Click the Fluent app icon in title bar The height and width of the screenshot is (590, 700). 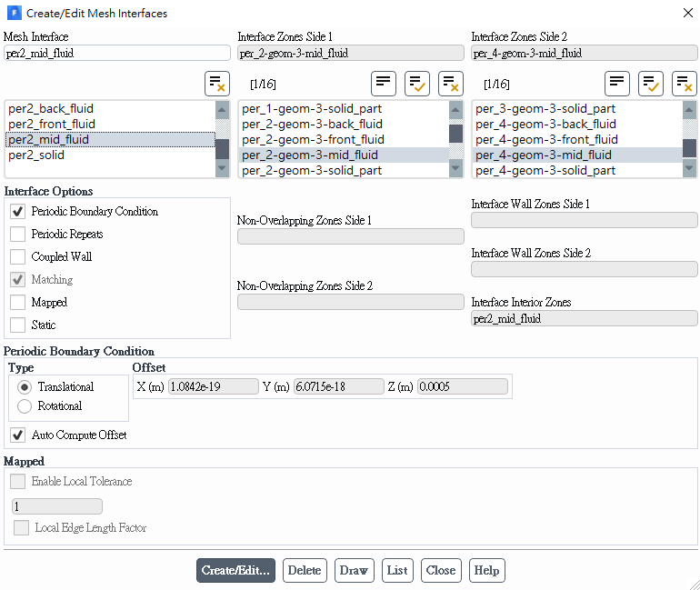(x=13, y=14)
